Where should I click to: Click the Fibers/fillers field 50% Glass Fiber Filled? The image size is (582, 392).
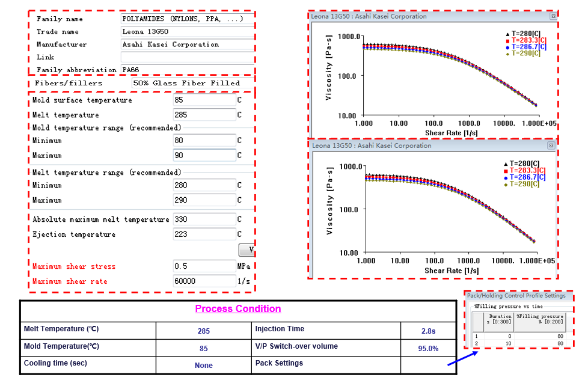tap(193, 83)
